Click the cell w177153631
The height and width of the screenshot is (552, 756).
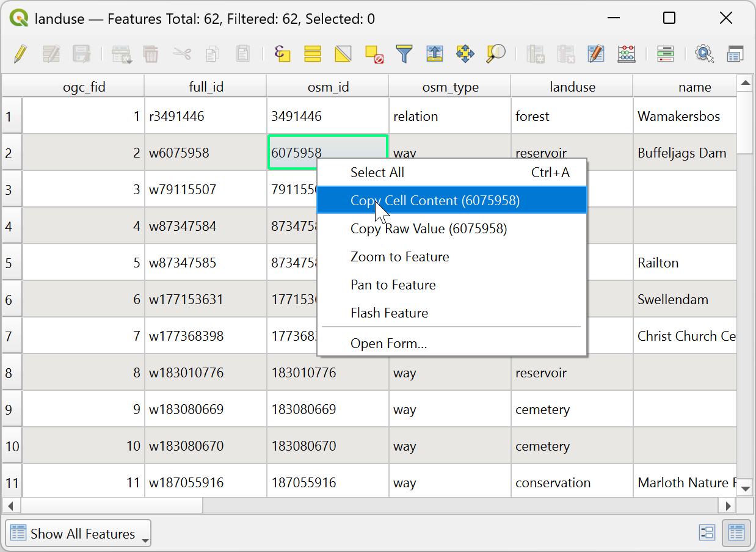[206, 299]
